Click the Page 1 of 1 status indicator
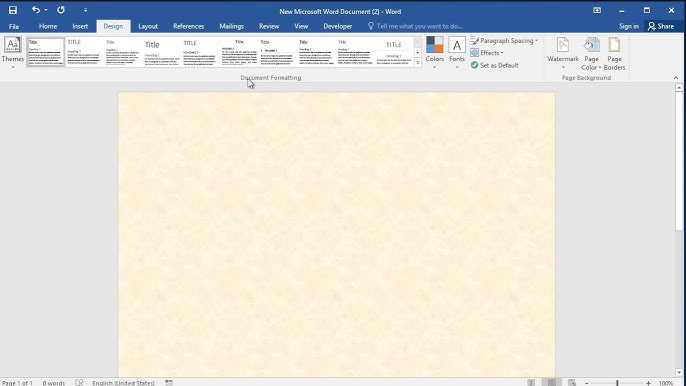Viewport: 686px width, 386px height. point(17,383)
